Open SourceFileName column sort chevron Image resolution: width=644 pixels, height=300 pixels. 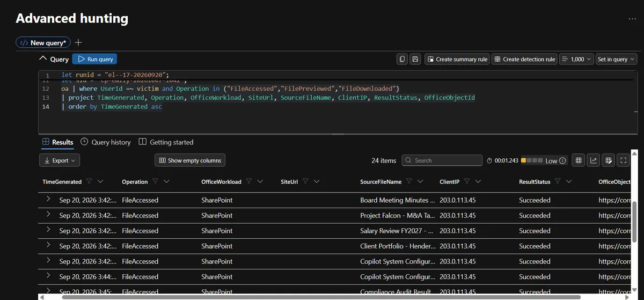click(420, 181)
